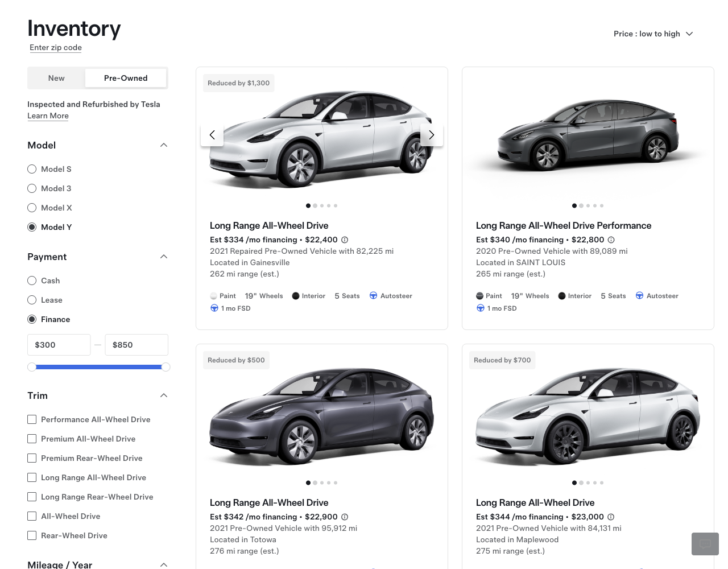Choose Cash as the payment method

pyautogui.click(x=31, y=281)
